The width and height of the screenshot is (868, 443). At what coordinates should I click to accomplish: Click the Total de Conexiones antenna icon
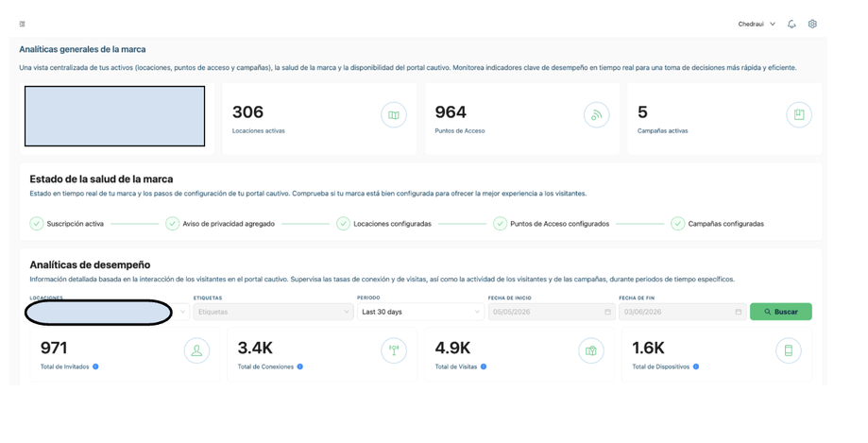[x=394, y=350]
